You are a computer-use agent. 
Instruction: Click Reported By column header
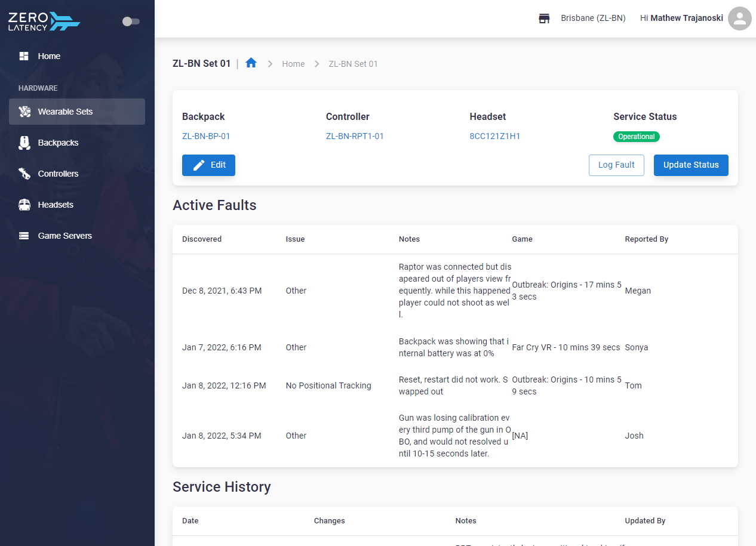pos(647,239)
